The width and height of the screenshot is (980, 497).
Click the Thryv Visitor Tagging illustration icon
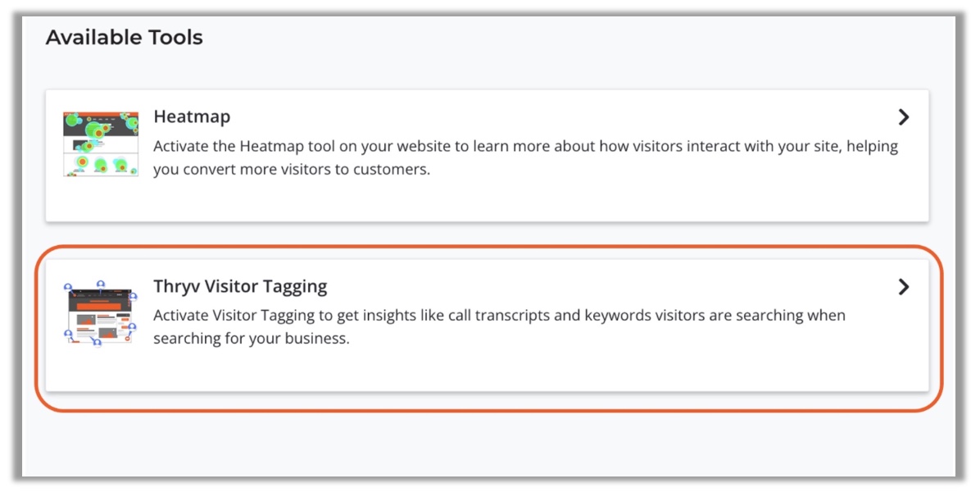101,313
